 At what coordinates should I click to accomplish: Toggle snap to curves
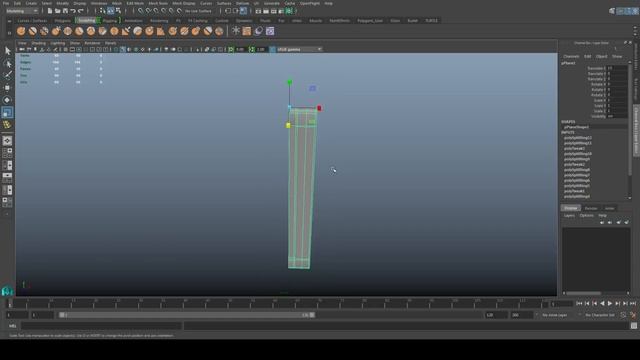tap(149, 11)
